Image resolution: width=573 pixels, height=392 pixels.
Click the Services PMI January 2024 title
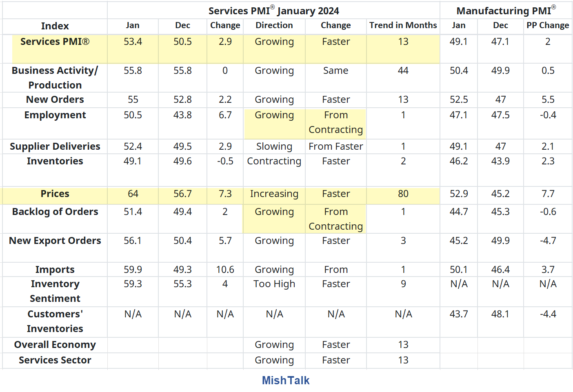[x=273, y=11]
